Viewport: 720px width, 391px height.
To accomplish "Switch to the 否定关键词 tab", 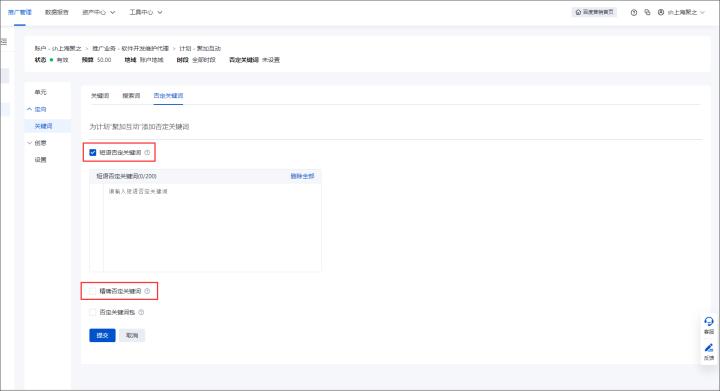I will [168, 95].
